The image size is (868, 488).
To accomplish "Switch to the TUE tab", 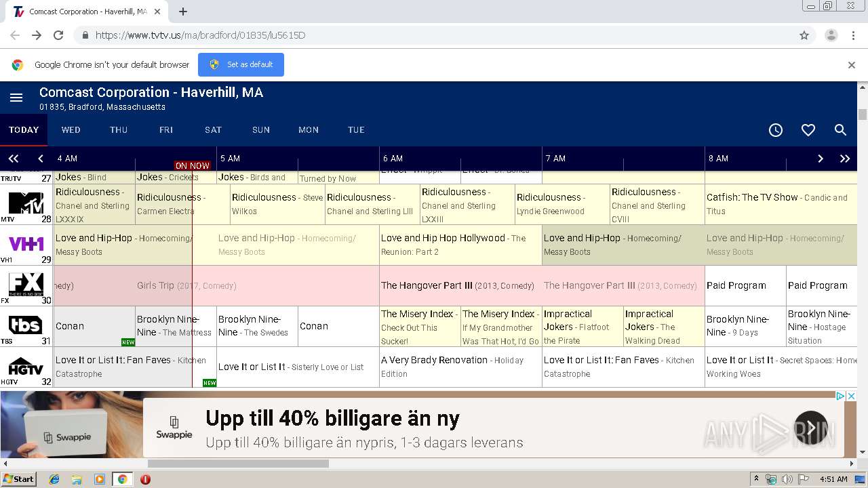I will [x=356, y=130].
